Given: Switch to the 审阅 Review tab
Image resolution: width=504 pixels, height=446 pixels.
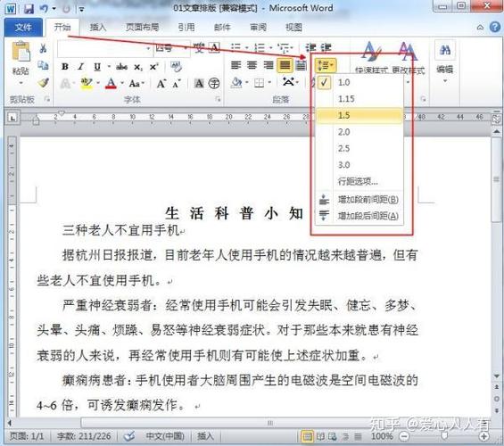Looking at the screenshot, I should coord(259,28).
